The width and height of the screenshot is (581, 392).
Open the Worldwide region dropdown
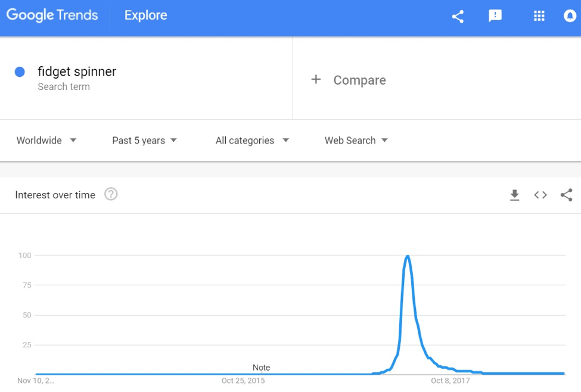point(46,141)
